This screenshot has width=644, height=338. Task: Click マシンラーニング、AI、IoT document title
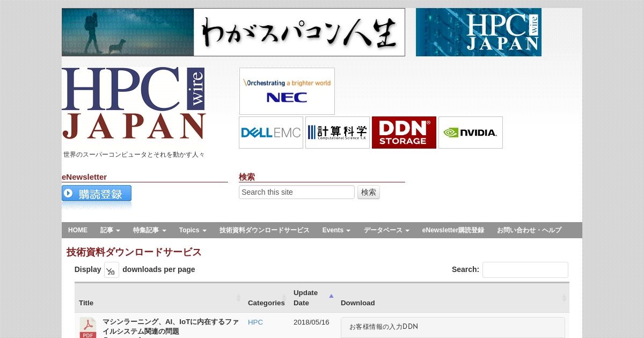[171, 327]
